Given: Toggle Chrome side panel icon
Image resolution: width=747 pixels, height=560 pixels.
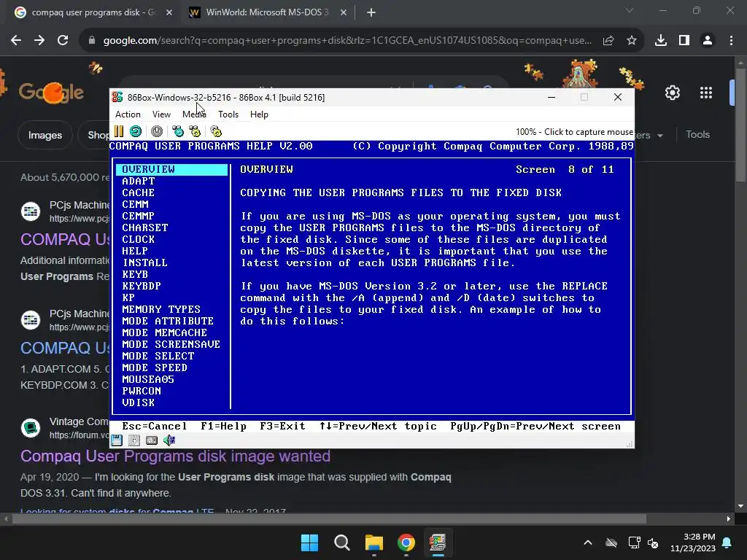Looking at the screenshot, I should point(684,41).
